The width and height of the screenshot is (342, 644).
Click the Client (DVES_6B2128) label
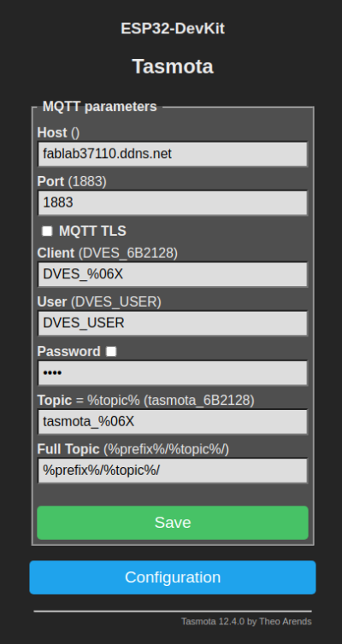[x=108, y=254]
